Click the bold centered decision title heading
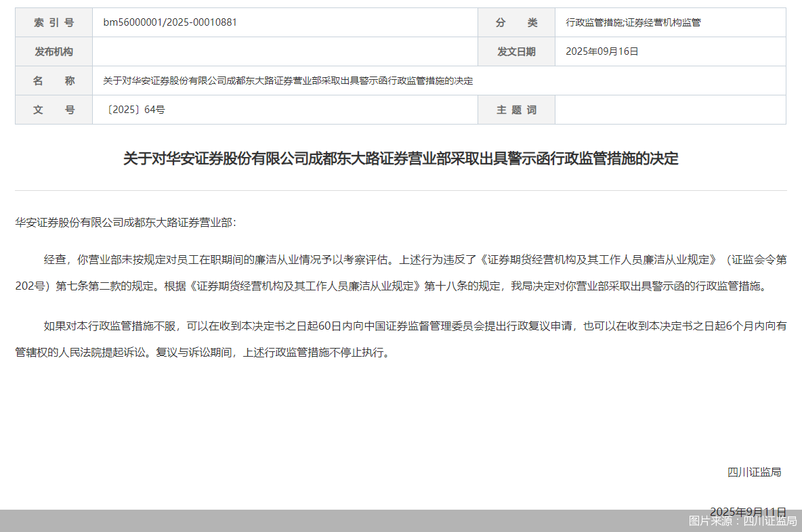Viewport: 802px width, 532px height. tap(401, 160)
